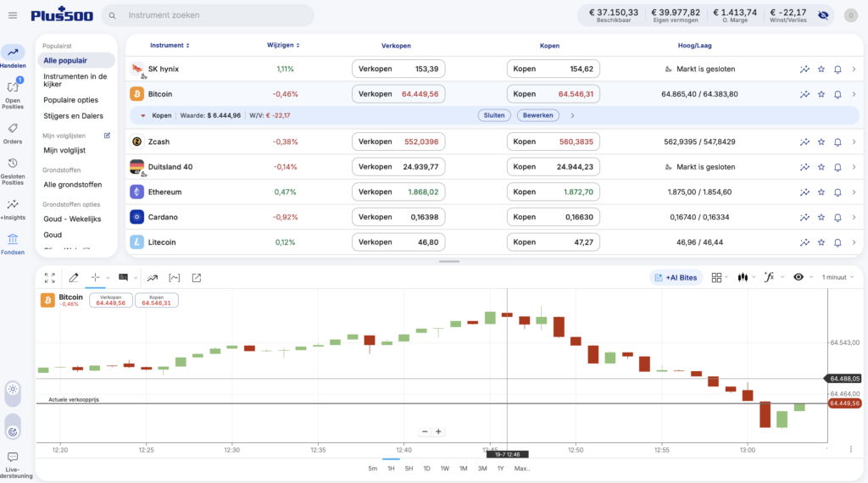Open the +Insights section

pyautogui.click(x=13, y=209)
